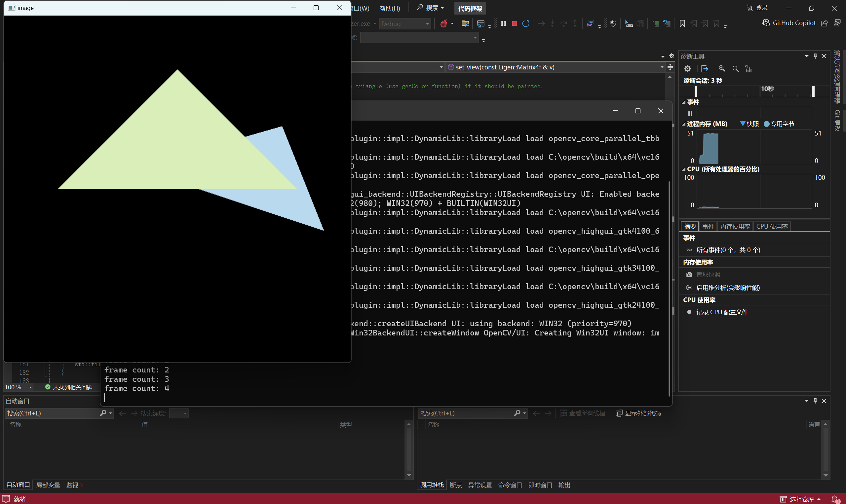Collapse the 事件 graph section
This screenshot has width=846, height=504.
(684, 102)
